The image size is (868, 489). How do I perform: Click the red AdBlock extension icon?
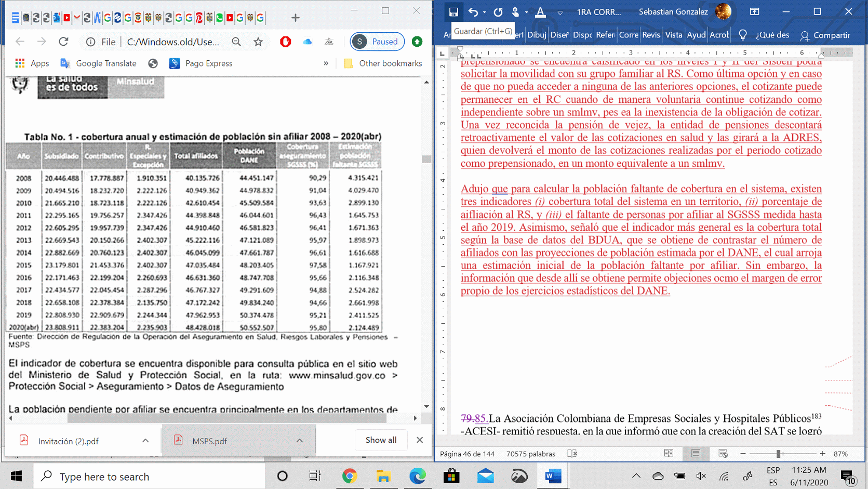(x=285, y=42)
